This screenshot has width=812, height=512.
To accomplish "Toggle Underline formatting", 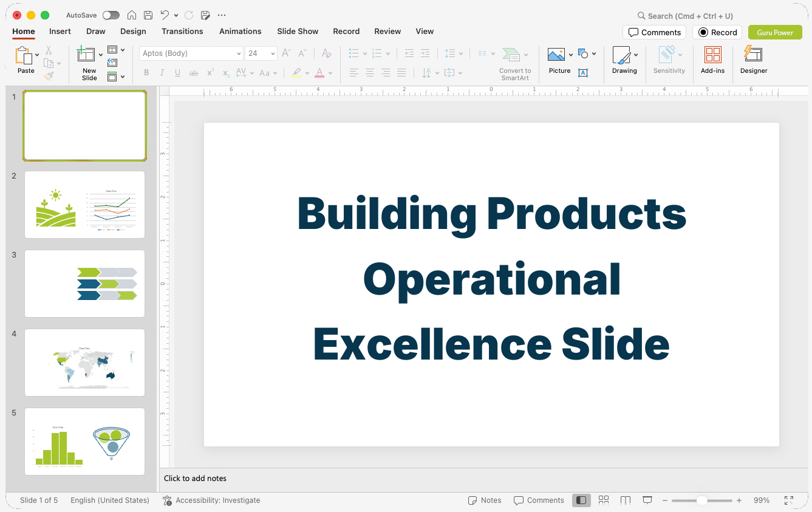I will click(x=177, y=73).
